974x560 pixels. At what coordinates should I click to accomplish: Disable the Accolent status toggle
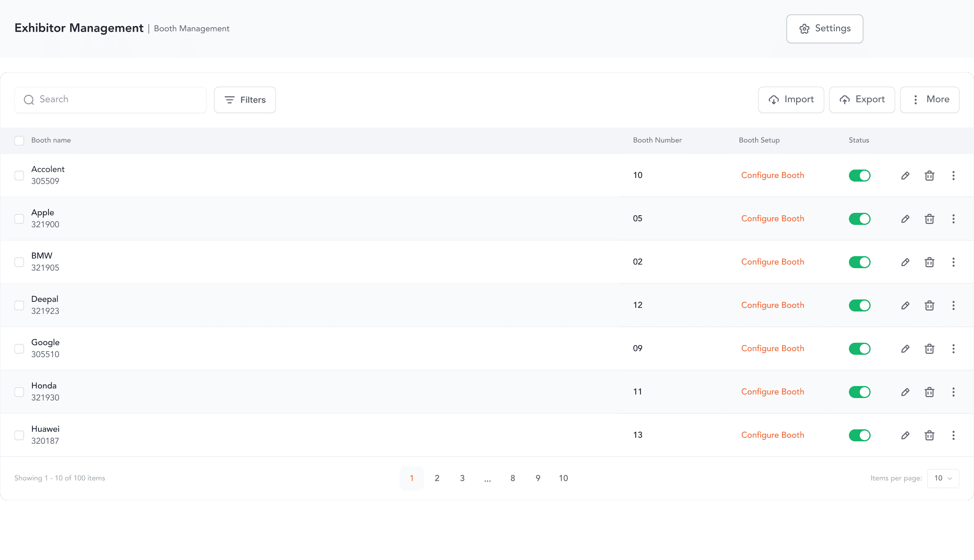pos(859,176)
